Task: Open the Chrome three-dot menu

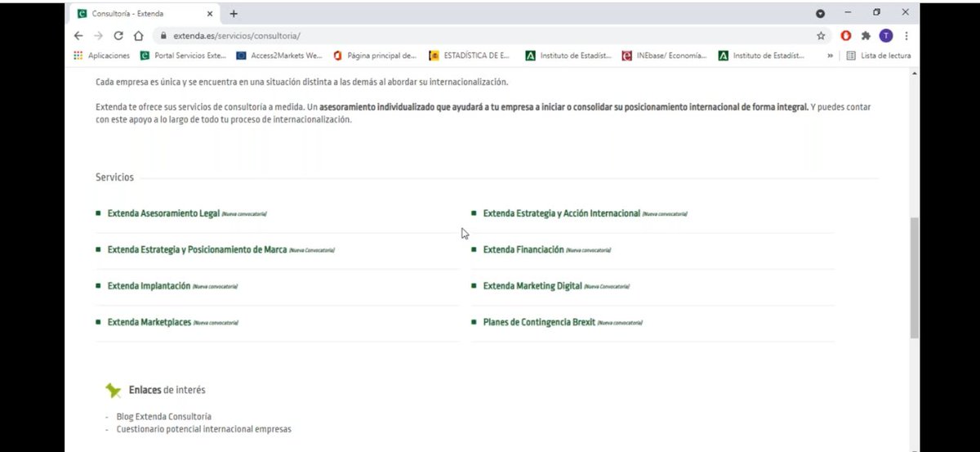Action: (906, 36)
